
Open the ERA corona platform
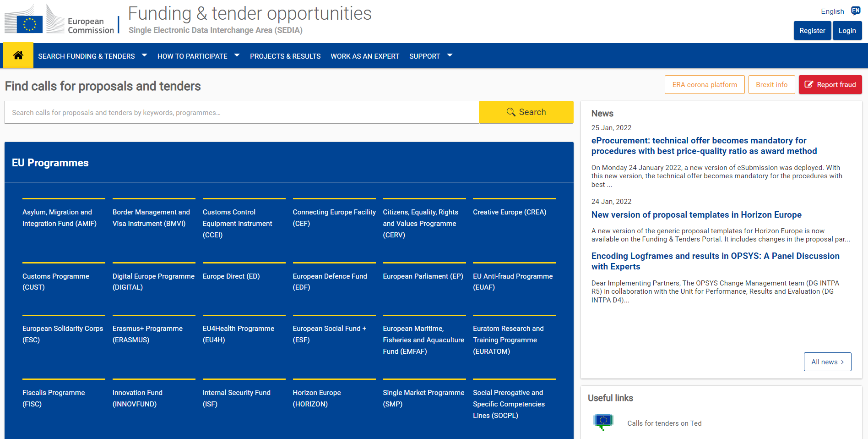pos(705,85)
